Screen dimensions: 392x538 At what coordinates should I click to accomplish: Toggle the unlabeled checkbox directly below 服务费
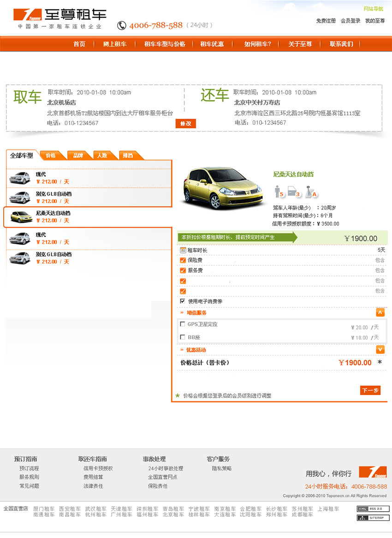(x=183, y=281)
